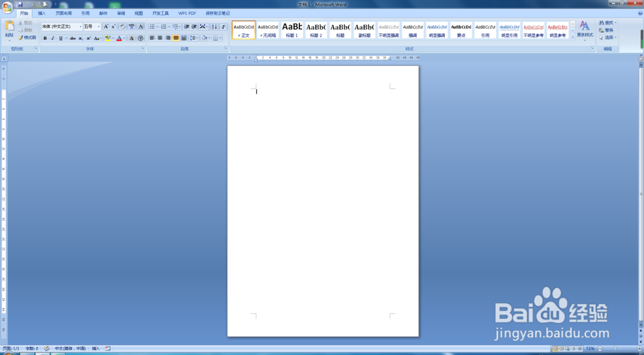Click the zoom out minus button
This screenshot has height=355, width=644.
(600, 349)
